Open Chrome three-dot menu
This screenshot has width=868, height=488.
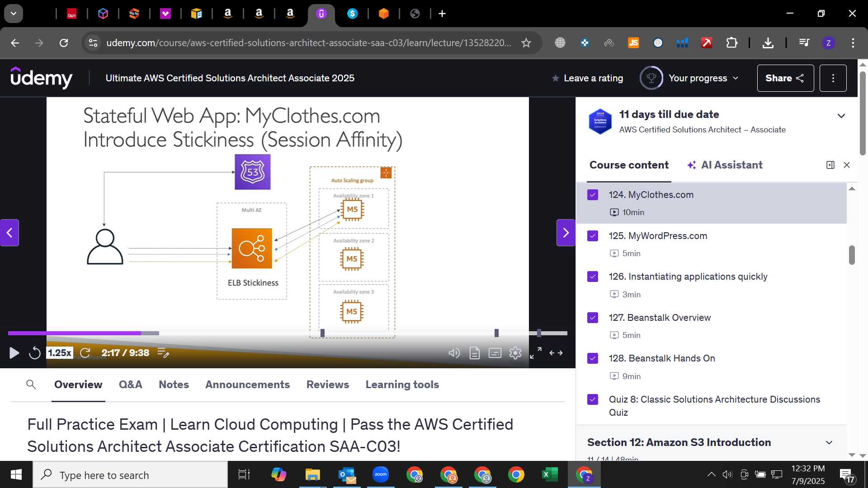853,43
